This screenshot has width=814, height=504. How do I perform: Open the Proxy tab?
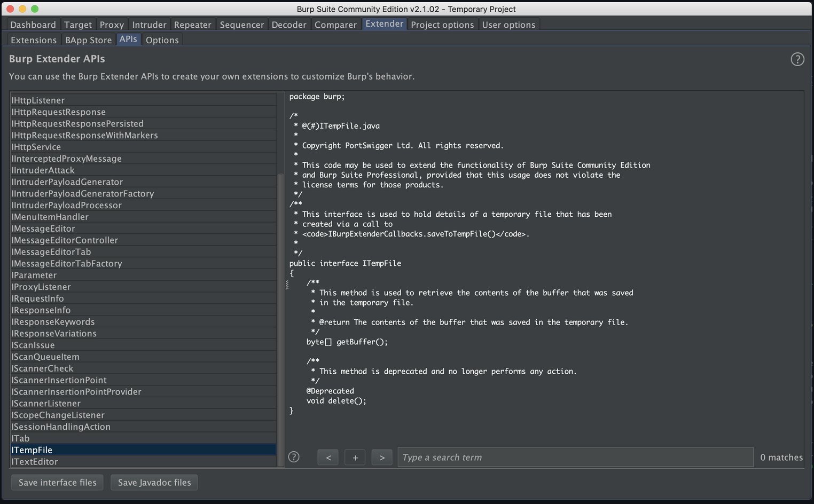112,25
